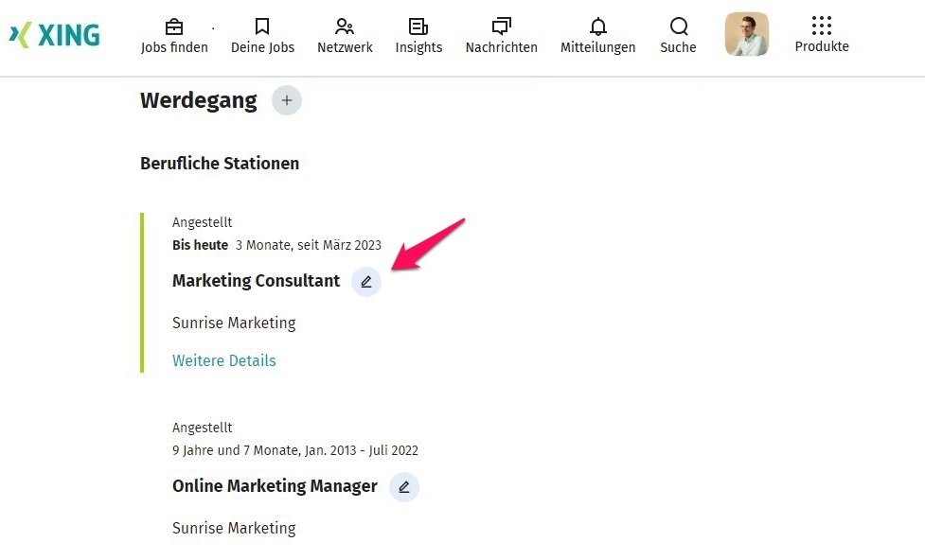Screen dimensions: 925x560
Task: Click the Online Marketing Manager title
Action: point(275,486)
